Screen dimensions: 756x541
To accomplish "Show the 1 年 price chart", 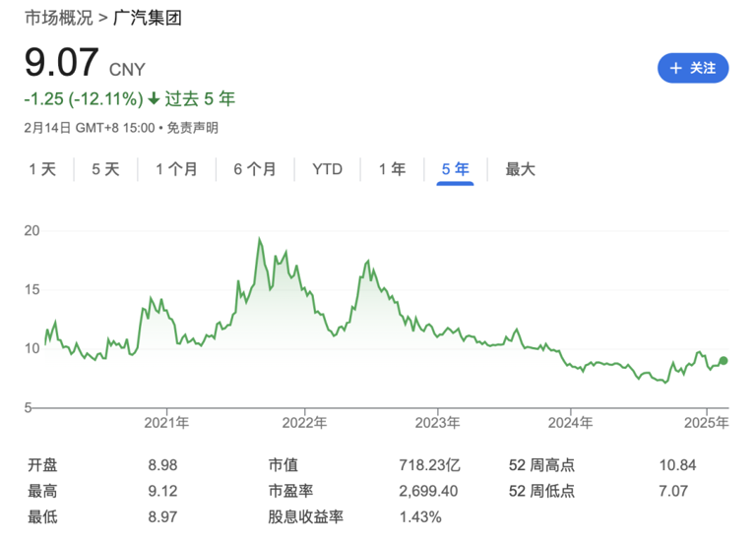I will [392, 169].
